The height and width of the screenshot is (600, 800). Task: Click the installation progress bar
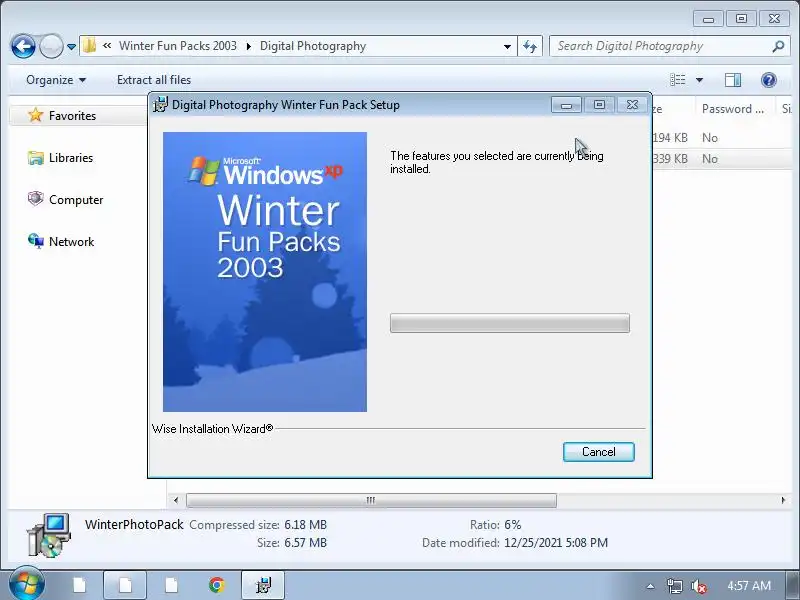[510, 323]
